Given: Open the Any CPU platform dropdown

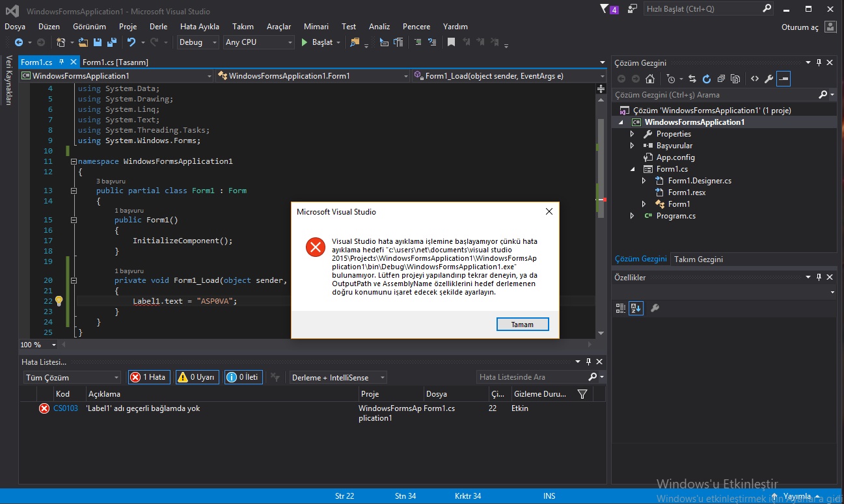Looking at the screenshot, I should tap(259, 42).
